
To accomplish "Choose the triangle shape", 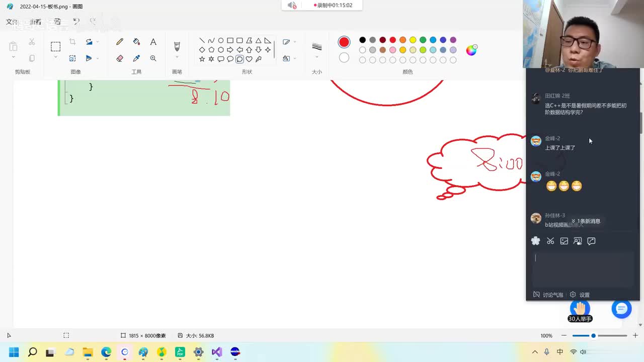I will coord(258,41).
